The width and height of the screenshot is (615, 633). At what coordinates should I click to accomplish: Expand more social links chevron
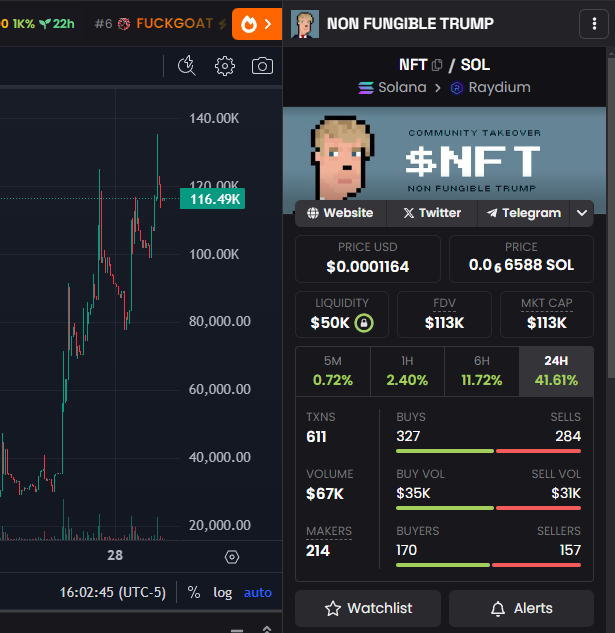point(582,213)
